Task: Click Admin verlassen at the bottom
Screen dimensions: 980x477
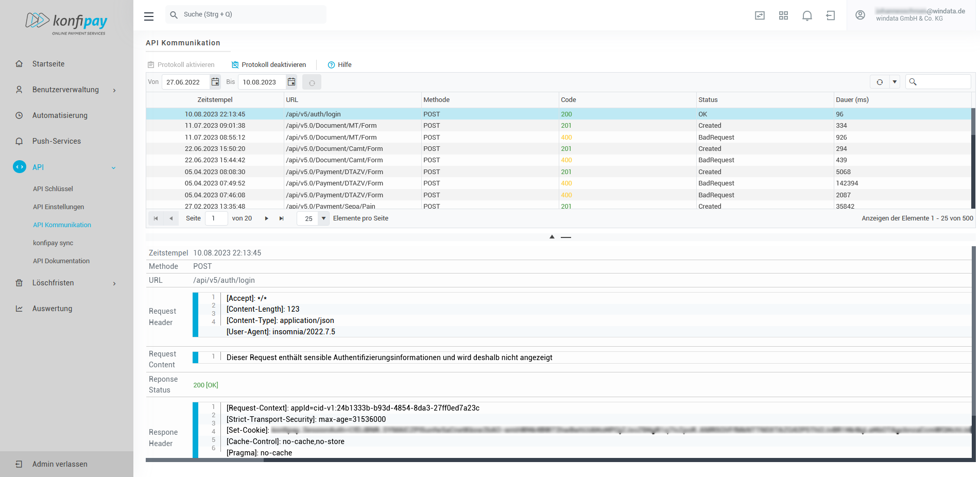Action: [x=60, y=464]
